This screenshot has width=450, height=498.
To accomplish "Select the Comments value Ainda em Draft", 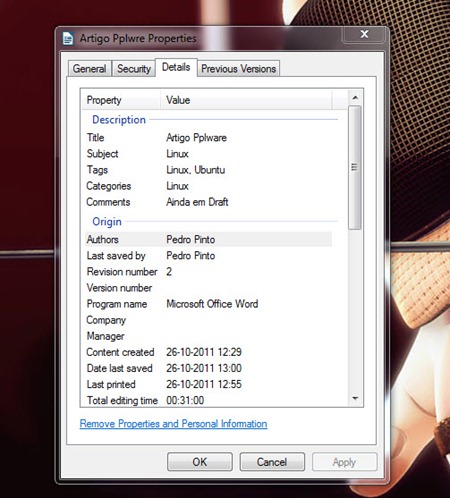I will tap(197, 202).
